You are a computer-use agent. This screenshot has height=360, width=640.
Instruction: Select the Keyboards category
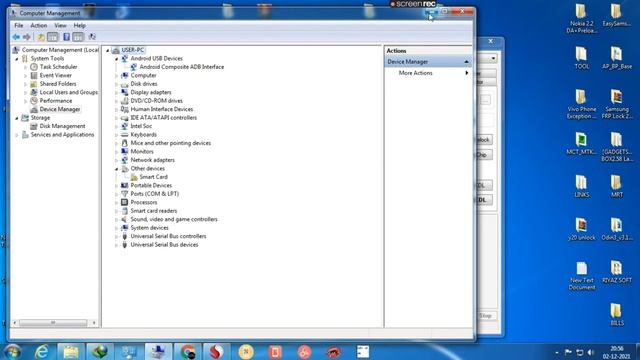tap(143, 135)
